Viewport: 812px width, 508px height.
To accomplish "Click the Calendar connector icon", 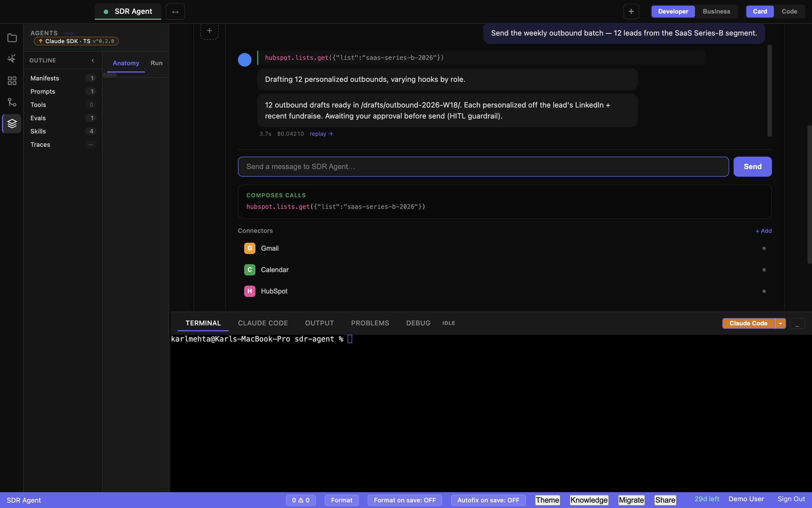I will (250, 270).
